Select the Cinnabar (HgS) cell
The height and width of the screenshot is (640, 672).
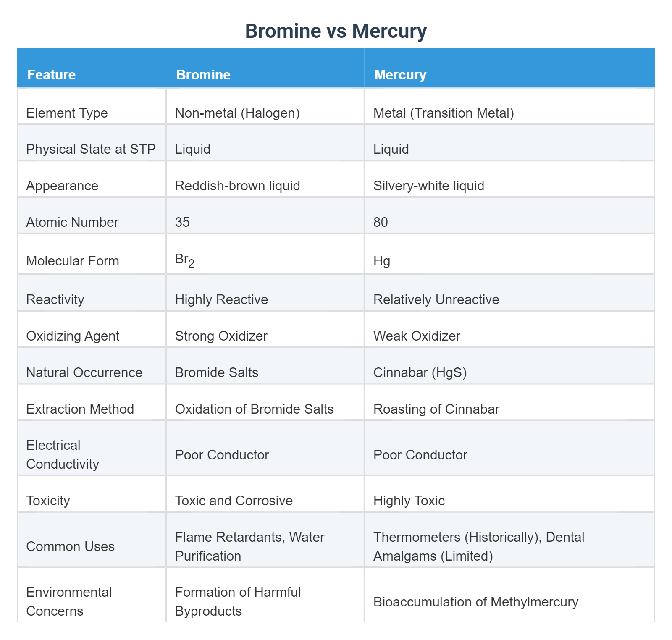[509, 366]
